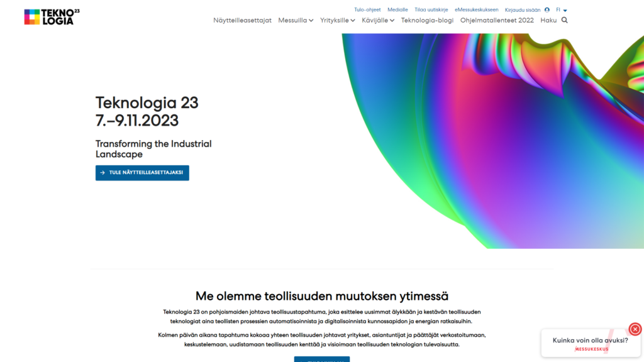644x362 pixels.
Task: Open search via magnifier icon
Action: click(x=565, y=20)
